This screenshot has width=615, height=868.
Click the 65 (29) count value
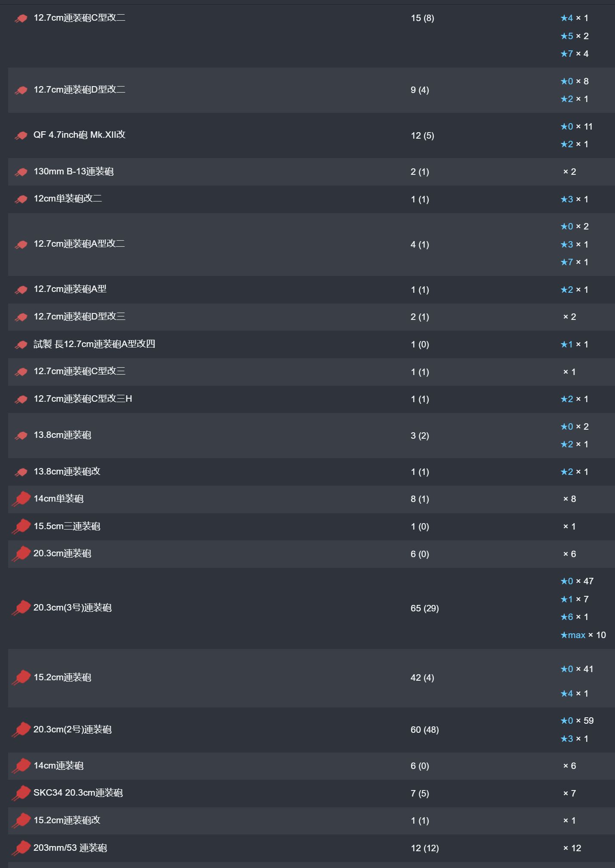425,608
